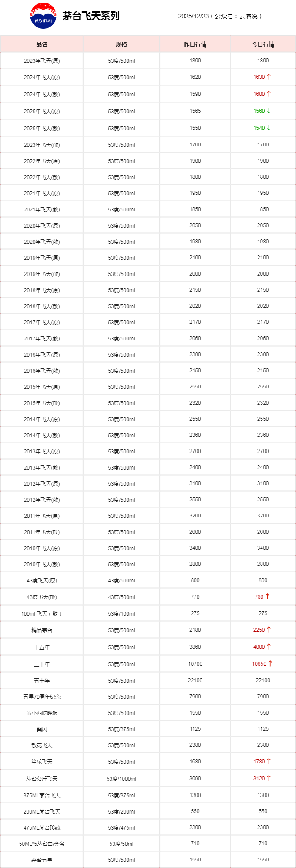Viewport: 296px width, 868px height.
Task: Click the 昨日行情 column header
Action: click(195, 44)
